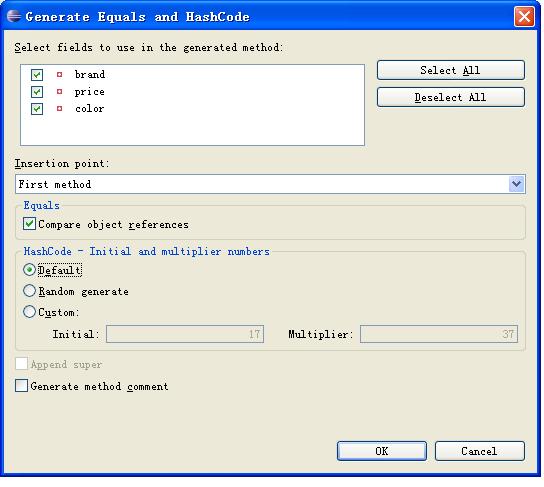The height and width of the screenshot is (487, 544).
Task: Toggle Compare object references checkbox
Action: tap(29, 224)
